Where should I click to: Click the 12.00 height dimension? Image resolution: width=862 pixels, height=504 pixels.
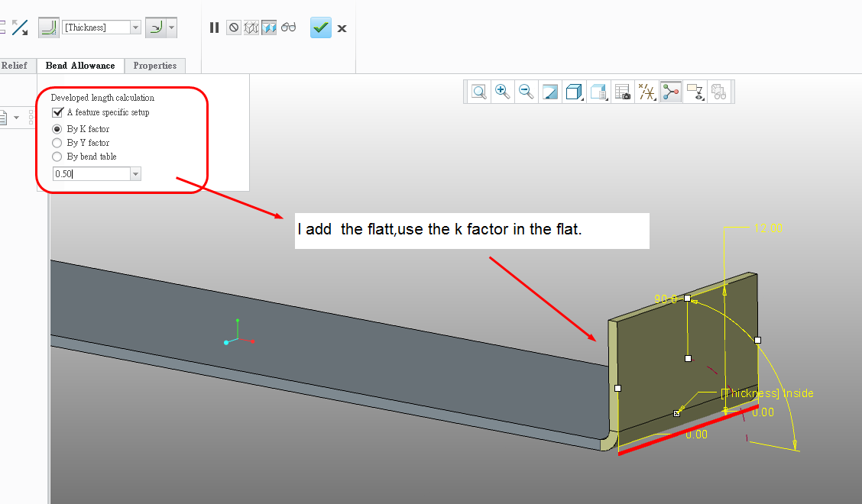click(768, 228)
